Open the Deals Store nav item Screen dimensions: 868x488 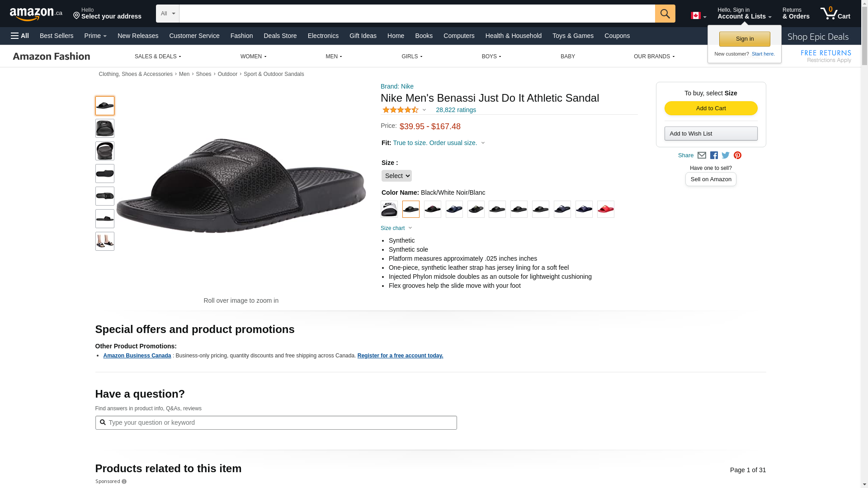(280, 36)
